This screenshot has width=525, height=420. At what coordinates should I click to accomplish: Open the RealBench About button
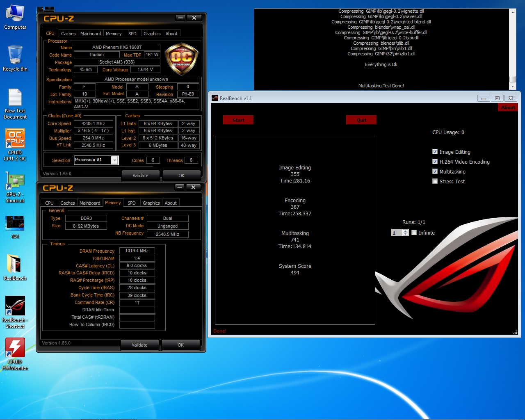[508, 107]
